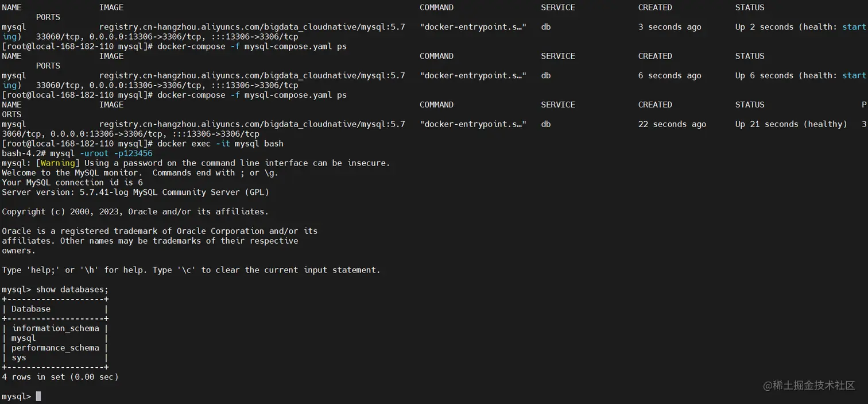This screenshot has width=868, height=404.
Task: Click the first STATUS column header
Action: (x=750, y=7)
